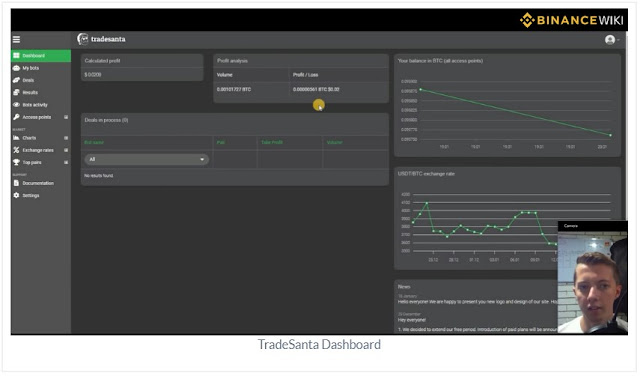The width and height of the screenshot is (640, 376).
Task: Click the USDT/BTC exchange rate chart title
Action: point(426,174)
